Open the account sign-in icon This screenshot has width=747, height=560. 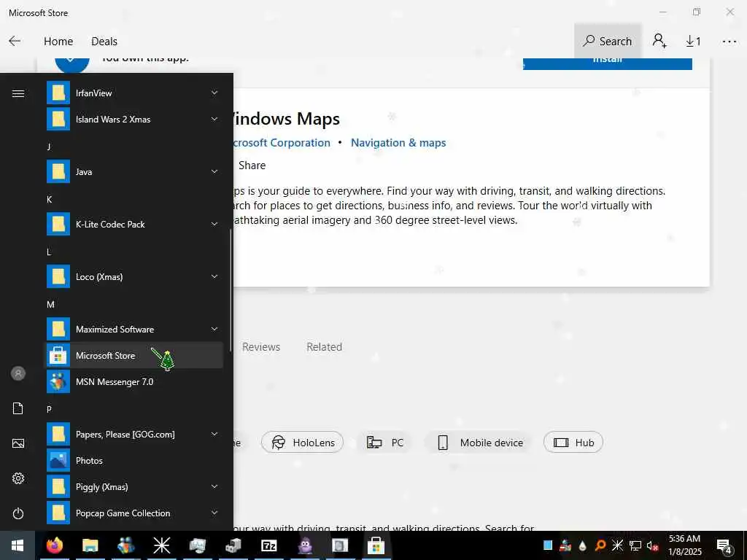[x=659, y=41]
